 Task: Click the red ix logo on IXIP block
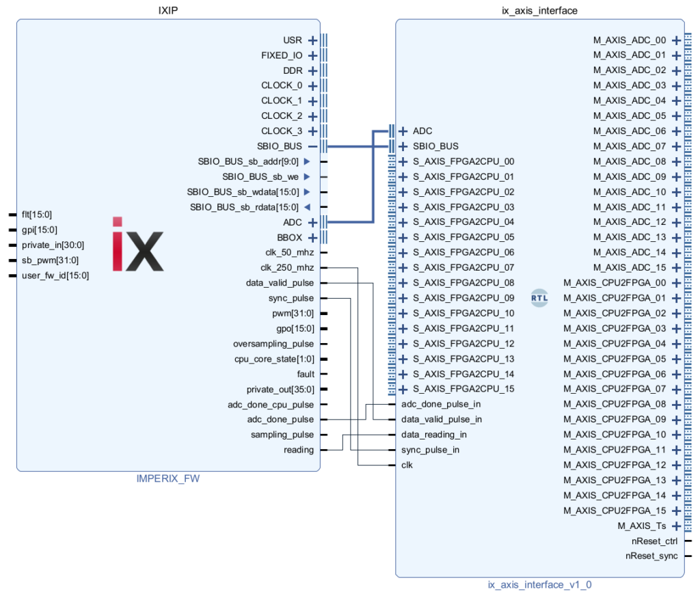(137, 244)
